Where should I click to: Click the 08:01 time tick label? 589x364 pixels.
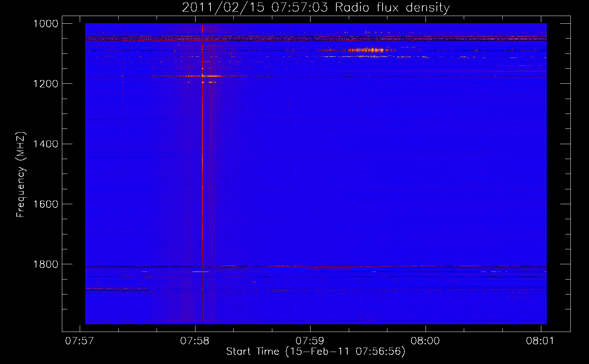541,341
